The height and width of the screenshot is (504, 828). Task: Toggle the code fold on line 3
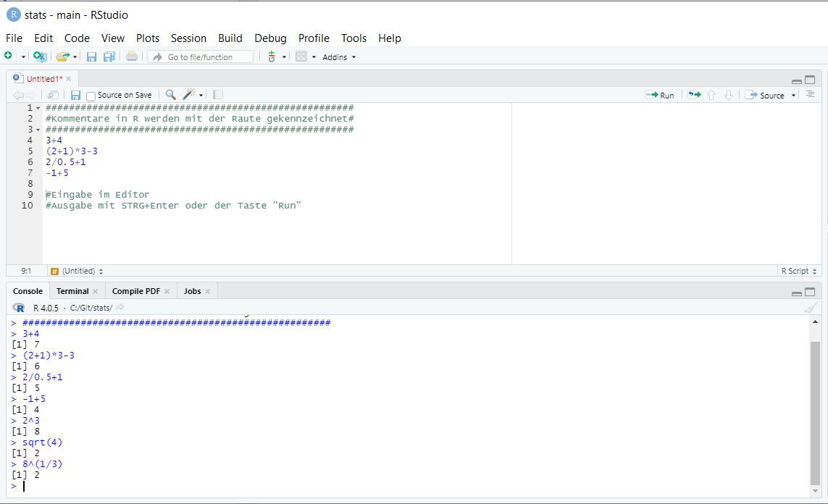pyautogui.click(x=38, y=130)
